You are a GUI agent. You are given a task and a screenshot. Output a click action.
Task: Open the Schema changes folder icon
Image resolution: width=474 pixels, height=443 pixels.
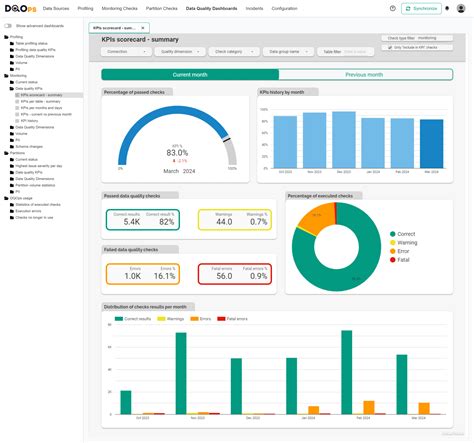[12, 147]
